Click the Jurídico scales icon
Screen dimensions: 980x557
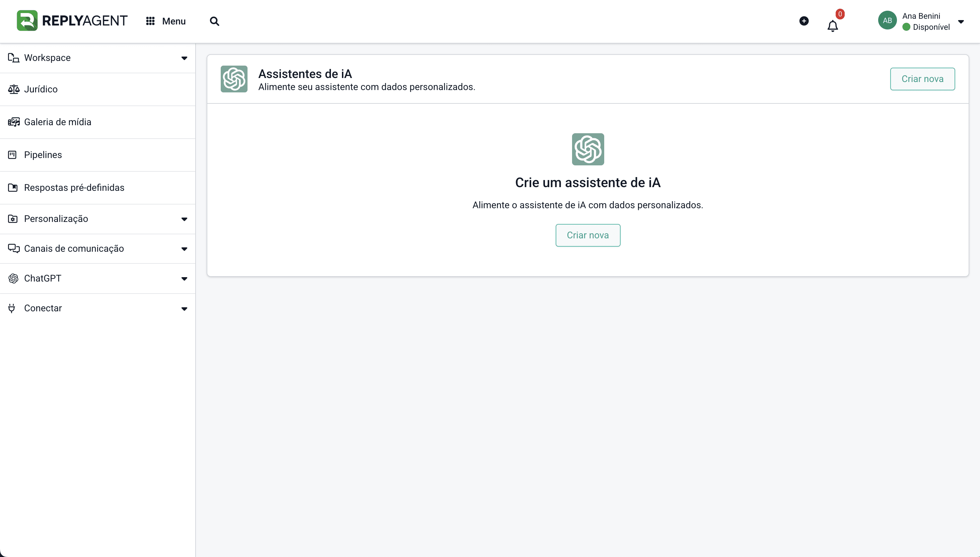pyautogui.click(x=13, y=89)
